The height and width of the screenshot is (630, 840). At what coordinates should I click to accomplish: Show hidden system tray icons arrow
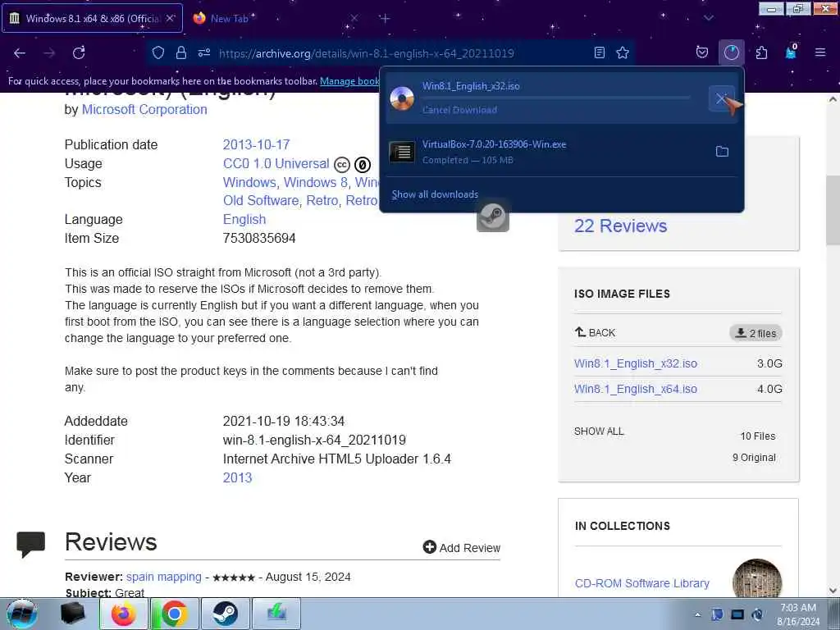tap(697, 614)
